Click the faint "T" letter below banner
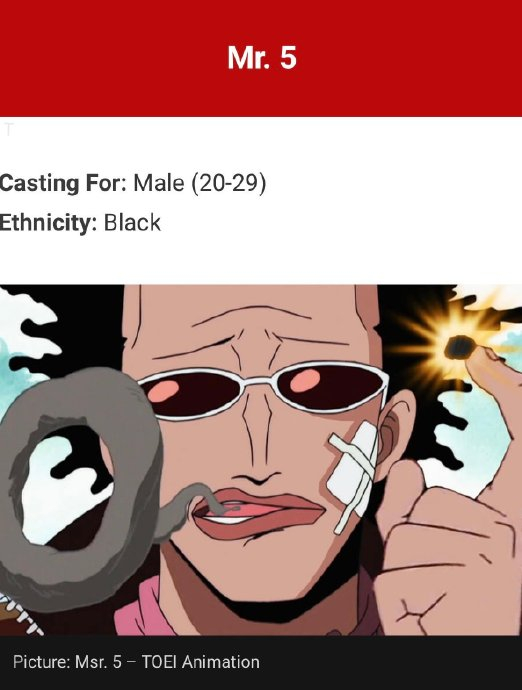This screenshot has width=522, height=690. pos(9,130)
